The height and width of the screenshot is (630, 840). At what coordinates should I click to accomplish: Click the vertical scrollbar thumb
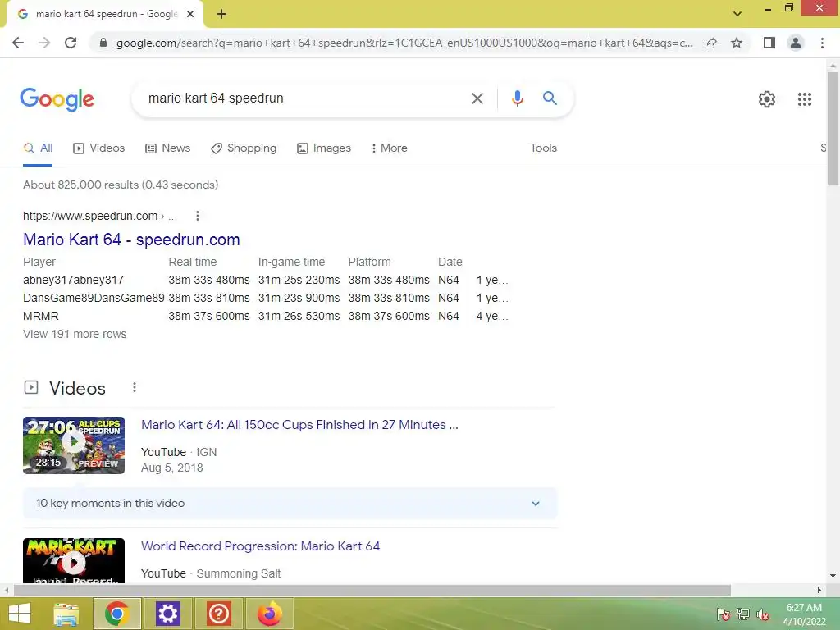(x=833, y=129)
